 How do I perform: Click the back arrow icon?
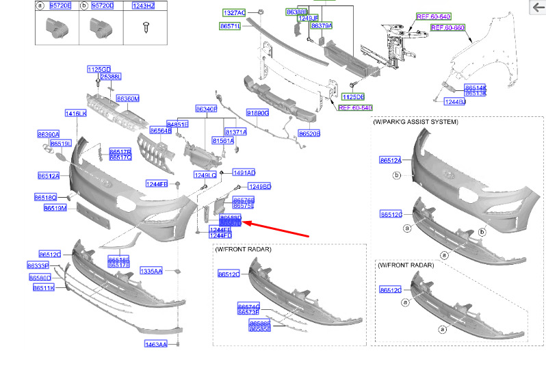tap(537, 7)
